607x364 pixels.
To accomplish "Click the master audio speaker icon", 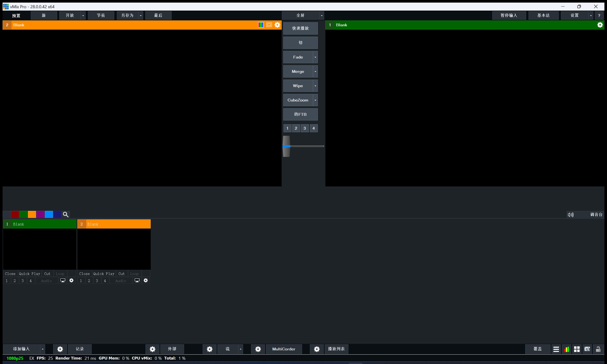I will pos(571,215).
